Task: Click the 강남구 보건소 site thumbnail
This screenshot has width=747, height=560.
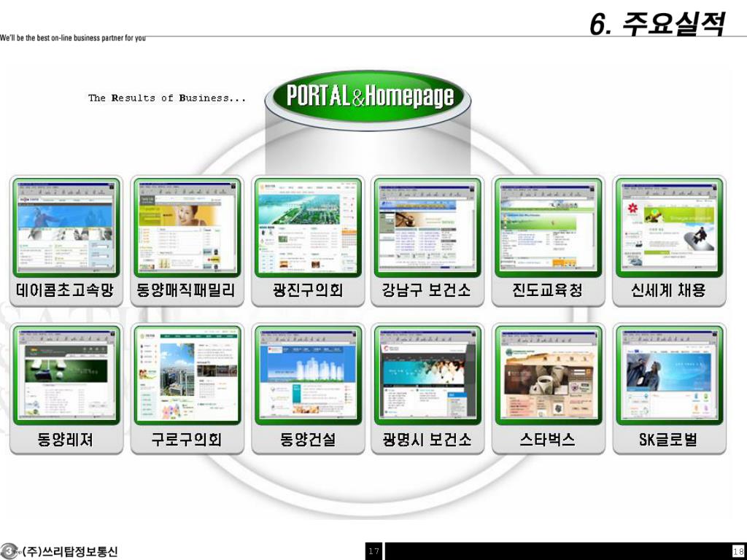Action: point(427,227)
